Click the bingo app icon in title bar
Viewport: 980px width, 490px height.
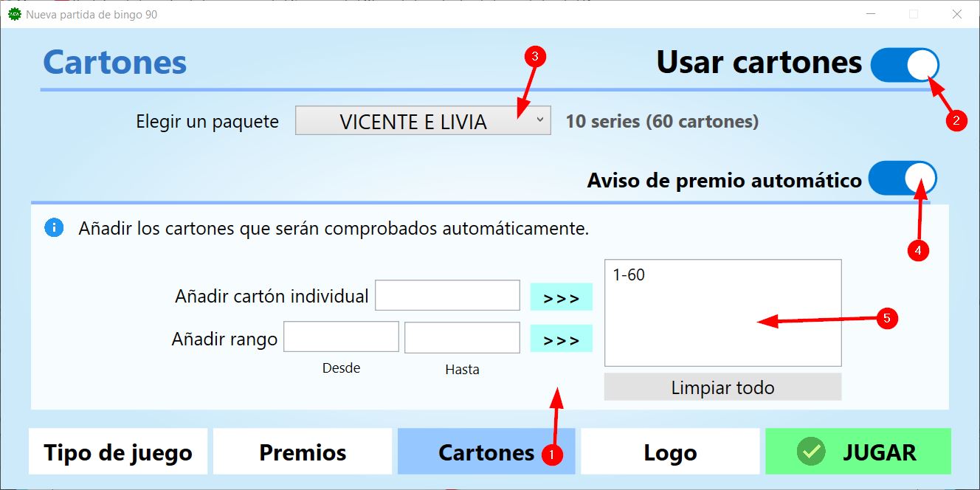[x=14, y=14]
